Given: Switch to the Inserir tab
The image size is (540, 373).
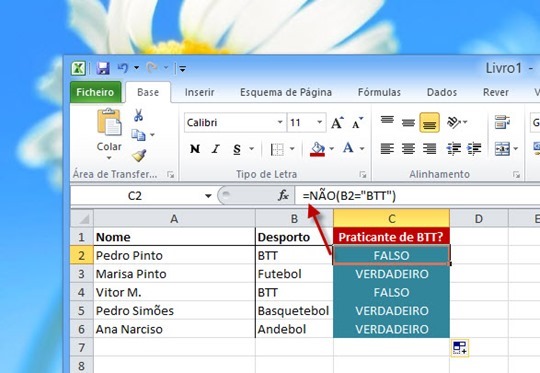Looking at the screenshot, I should pyautogui.click(x=199, y=92).
